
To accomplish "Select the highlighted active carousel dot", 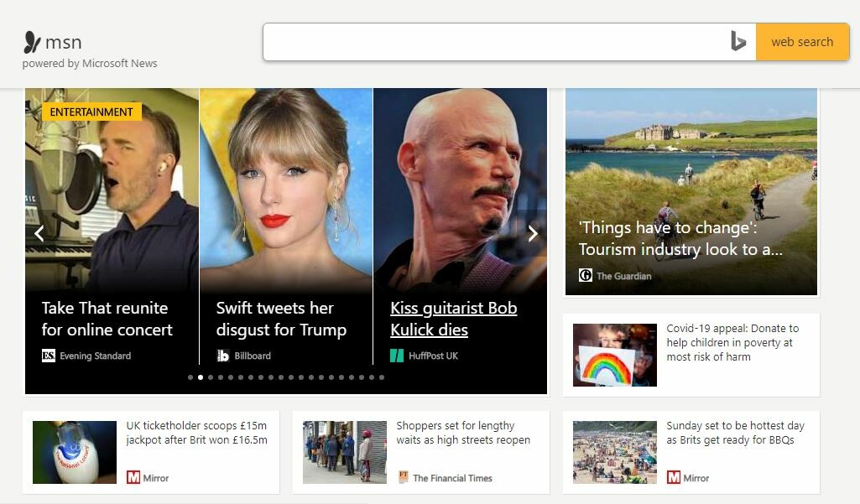I will [x=201, y=377].
